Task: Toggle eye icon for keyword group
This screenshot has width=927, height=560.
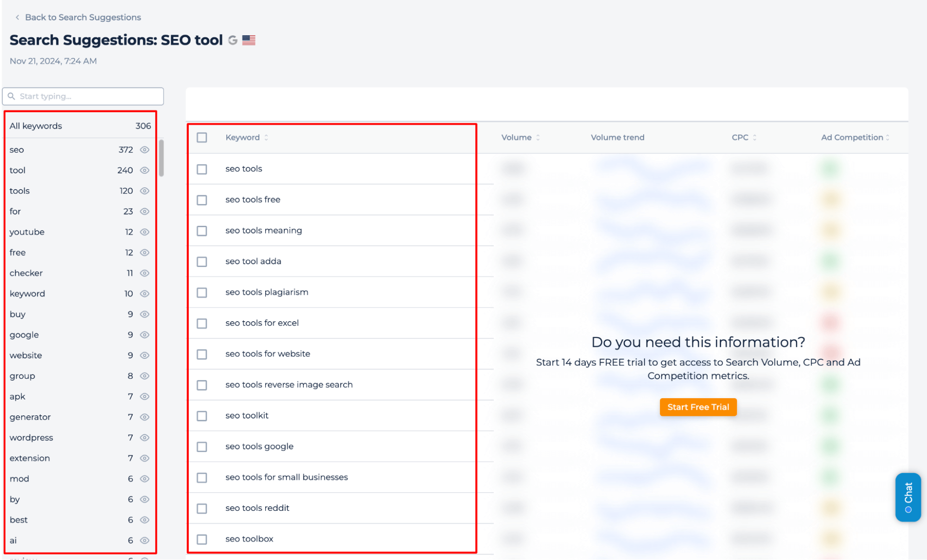Action: (x=145, y=293)
